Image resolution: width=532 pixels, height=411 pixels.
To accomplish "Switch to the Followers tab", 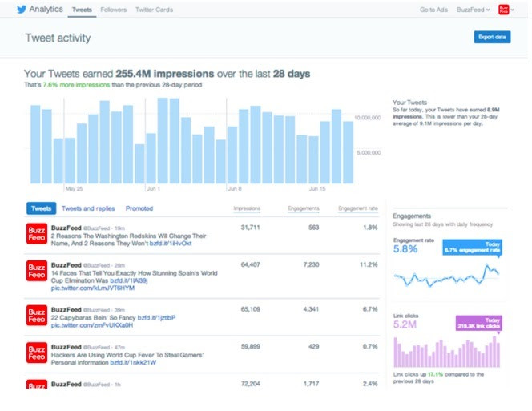I will [113, 10].
